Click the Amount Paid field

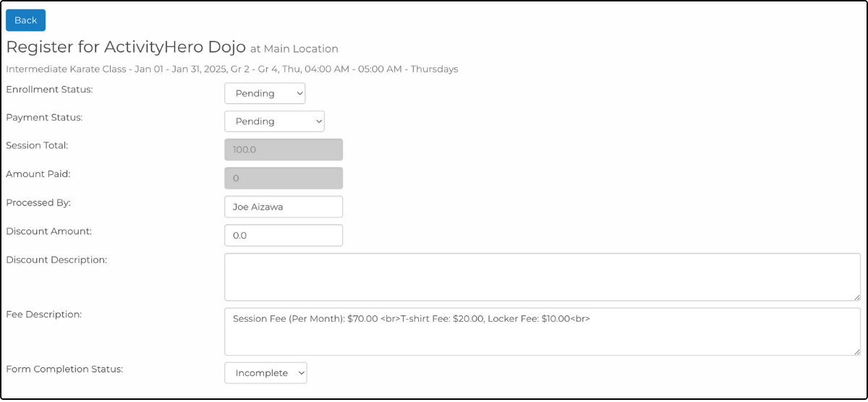point(284,178)
